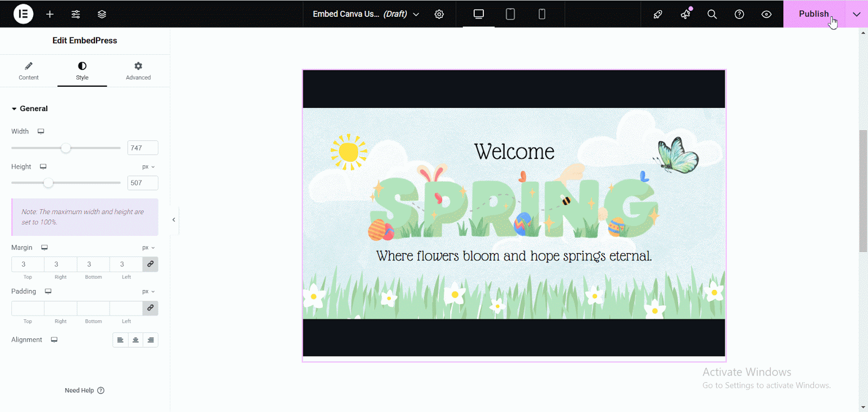Click the Margin Bottom input

coord(93,264)
